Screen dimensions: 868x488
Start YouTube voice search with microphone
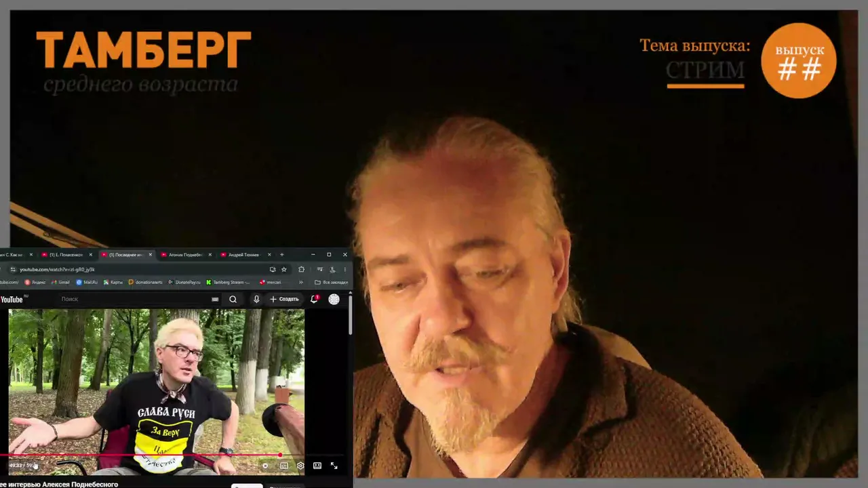(x=256, y=299)
